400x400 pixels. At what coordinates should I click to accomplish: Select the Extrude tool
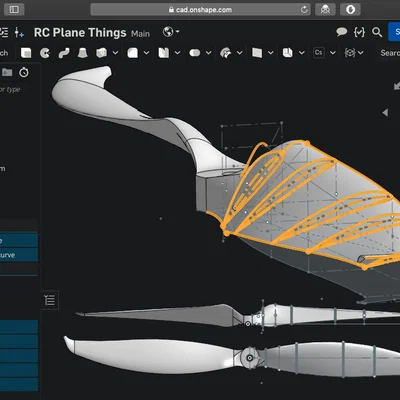(x=26, y=53)
